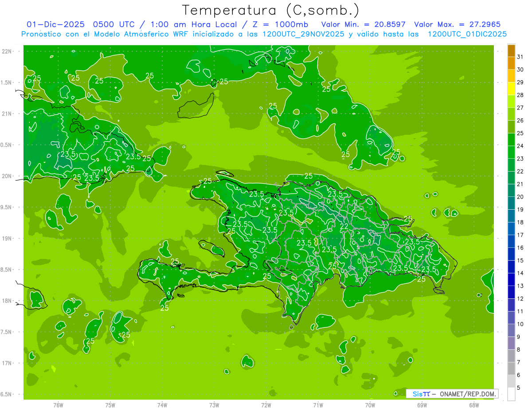Screen dimensions: 532x411
Task: Click the "20N" latitude axis label
Action: 7,176
